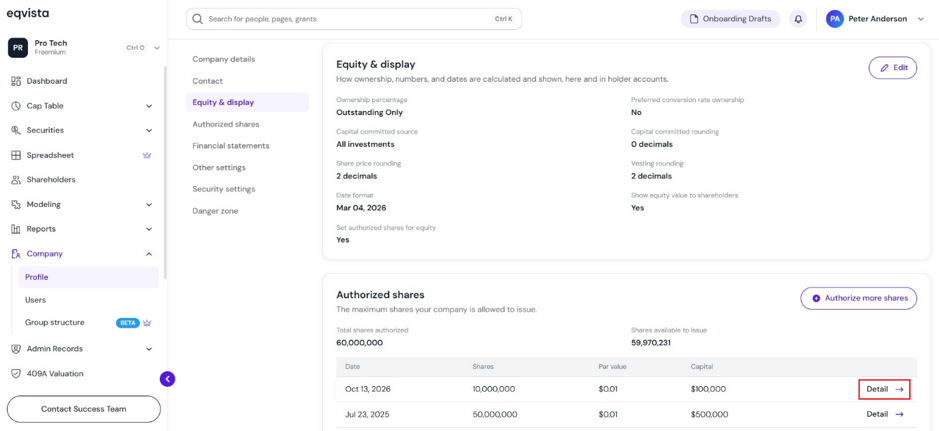
Task: Collapse sidebar with purple arrow button
Action: (x=168, y=378)
